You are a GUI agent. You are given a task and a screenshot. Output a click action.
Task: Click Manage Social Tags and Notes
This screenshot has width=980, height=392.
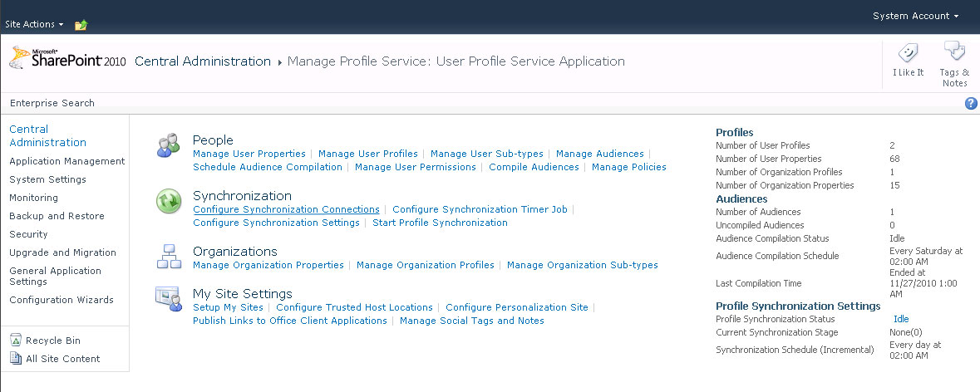(x=472, y=321)
